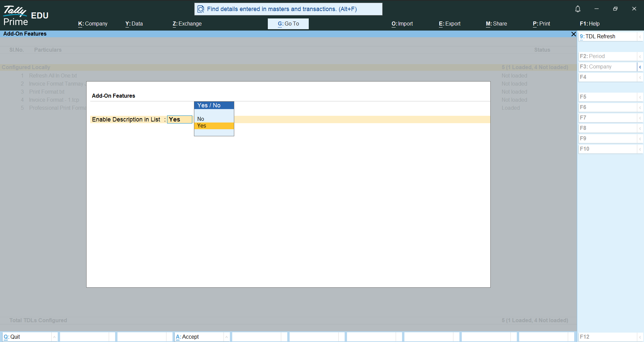The width and height of the screenshot is (644, 342).
Task: Click the Configured Locally heading row
Action: [x=289, y=67]
